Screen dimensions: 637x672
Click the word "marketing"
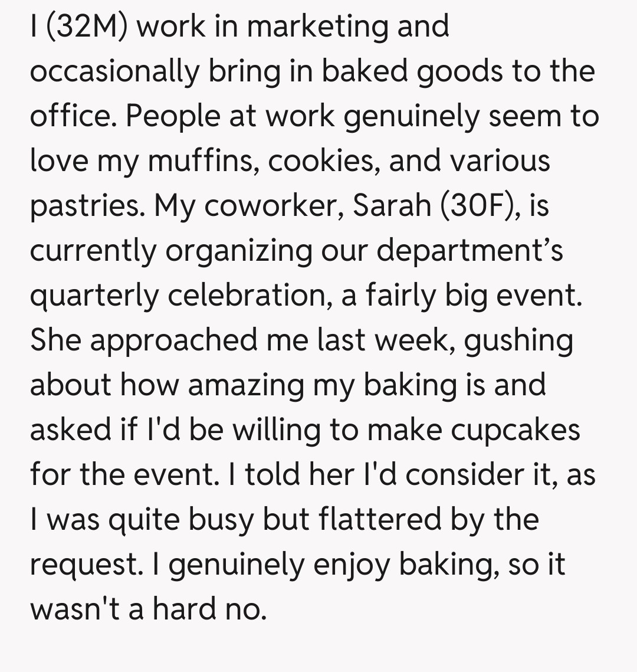tap(316, 27)
